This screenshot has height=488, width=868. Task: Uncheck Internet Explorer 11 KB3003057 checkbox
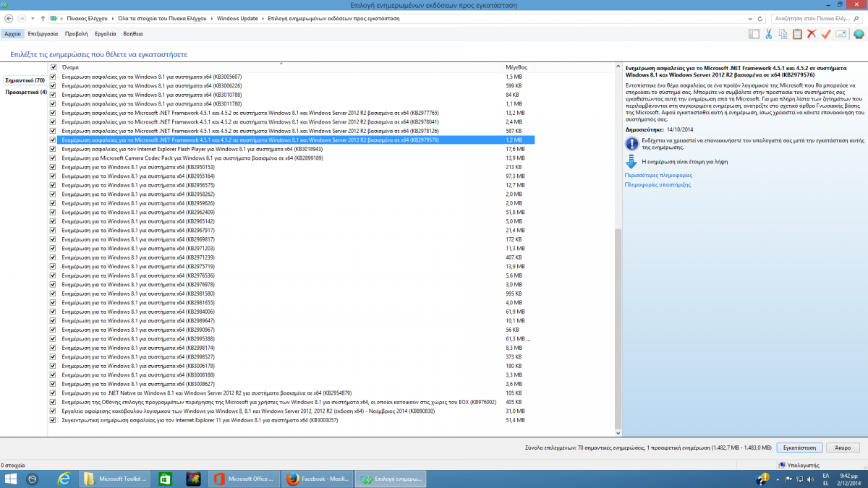[53, 420]
